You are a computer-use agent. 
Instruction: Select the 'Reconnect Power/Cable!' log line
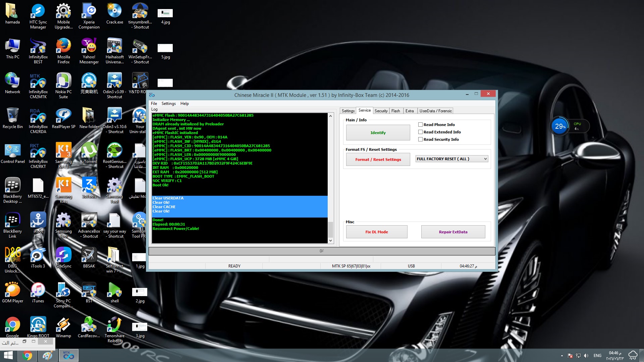(x=176, y=229)
